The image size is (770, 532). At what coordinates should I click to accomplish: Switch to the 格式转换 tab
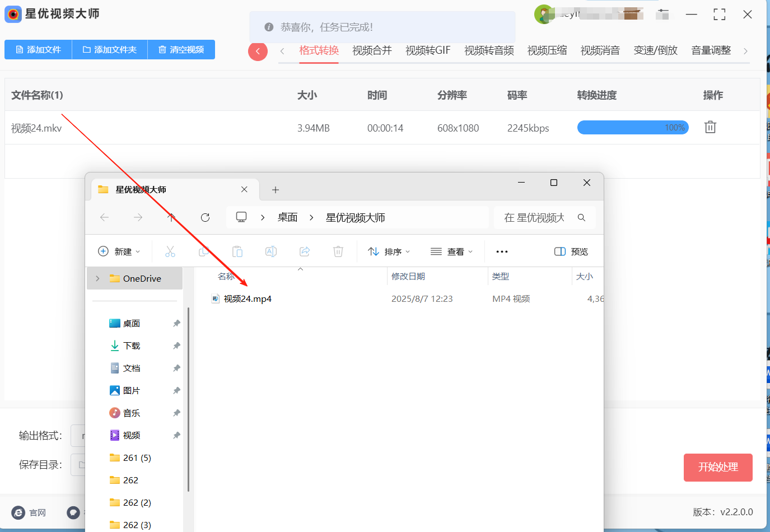coord(319,50)
